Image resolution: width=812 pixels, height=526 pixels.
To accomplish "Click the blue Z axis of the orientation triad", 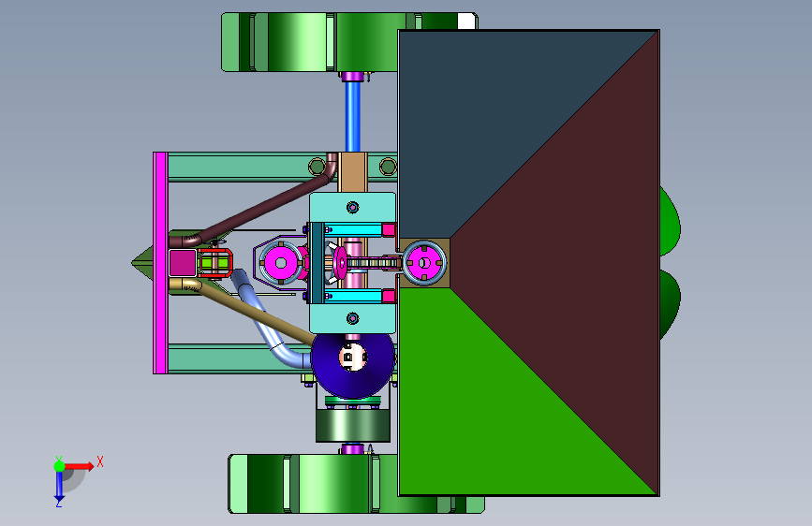I will 59,485.
